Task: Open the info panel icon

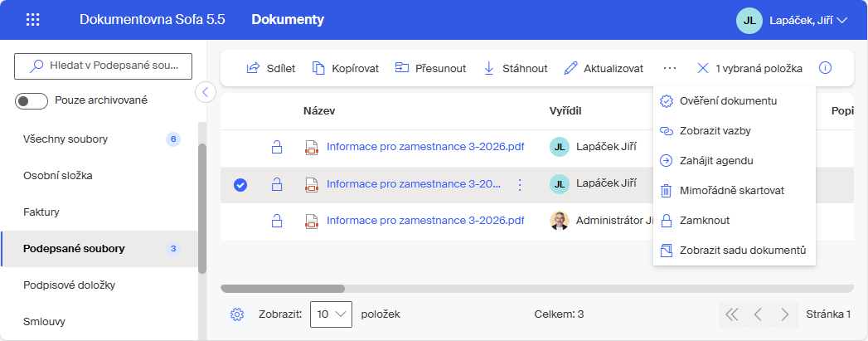Action: point(825,68)
